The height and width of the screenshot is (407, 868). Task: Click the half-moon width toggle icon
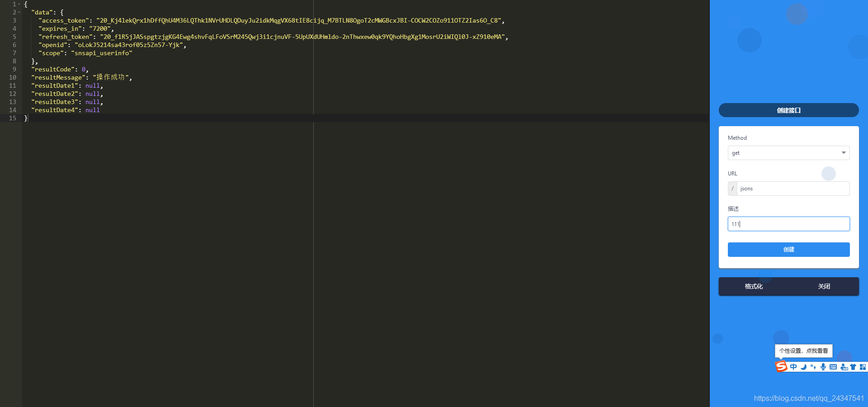[x=803, y=367]
